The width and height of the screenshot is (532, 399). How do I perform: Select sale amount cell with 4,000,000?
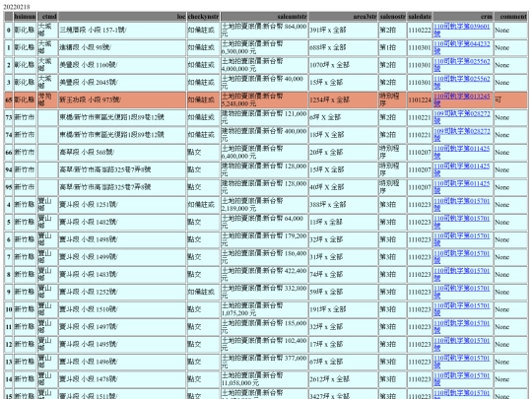click(x=264, y=65)
